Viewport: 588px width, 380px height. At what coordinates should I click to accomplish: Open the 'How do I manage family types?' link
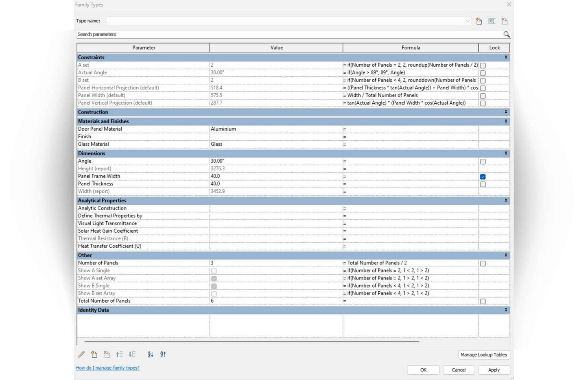pyautogui.click(x=108, y=368)
